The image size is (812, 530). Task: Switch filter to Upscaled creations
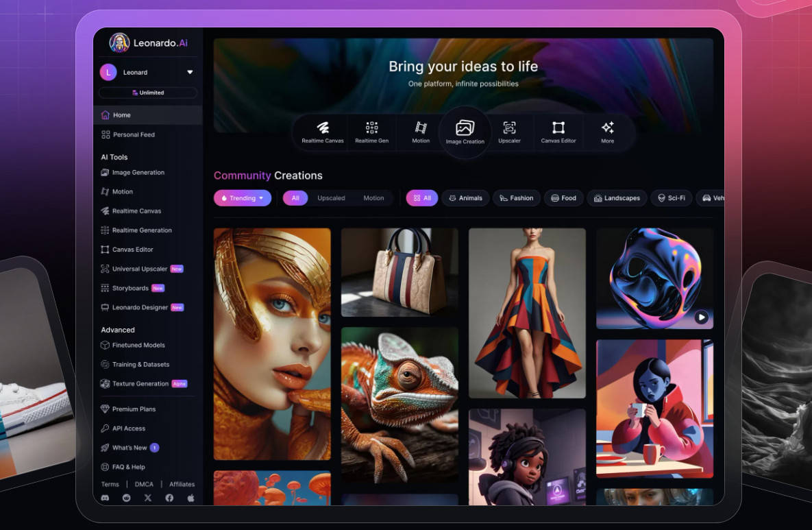click(331, 198)
